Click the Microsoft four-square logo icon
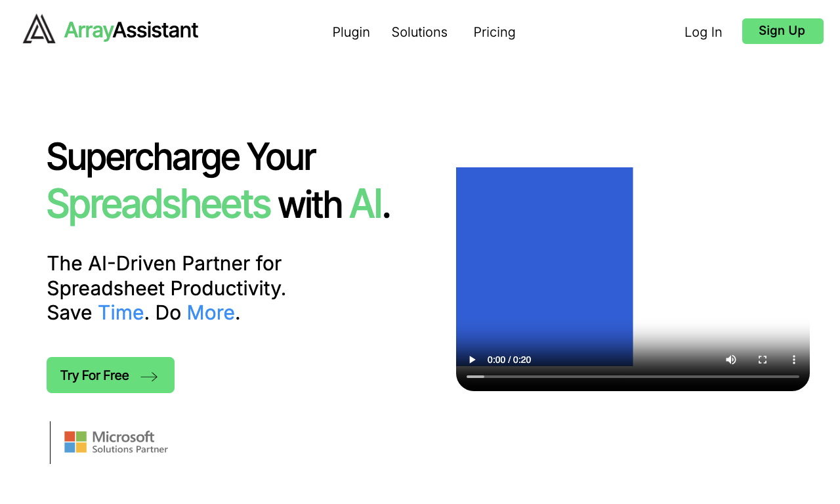This screenshot has width=840, height=504. tap(75, 442)
